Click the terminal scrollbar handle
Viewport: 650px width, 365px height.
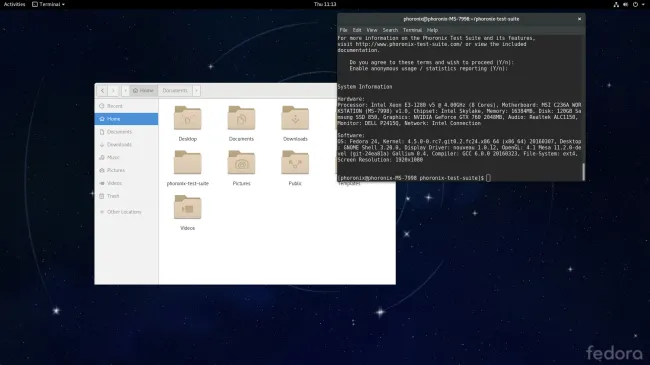point(584,172)
